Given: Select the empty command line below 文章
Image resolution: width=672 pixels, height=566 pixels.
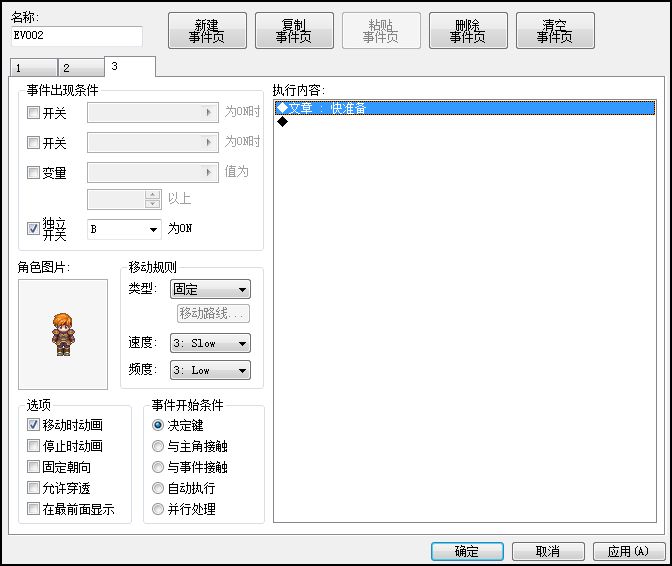Looking at the screenshot, I should tap(465, 122).
